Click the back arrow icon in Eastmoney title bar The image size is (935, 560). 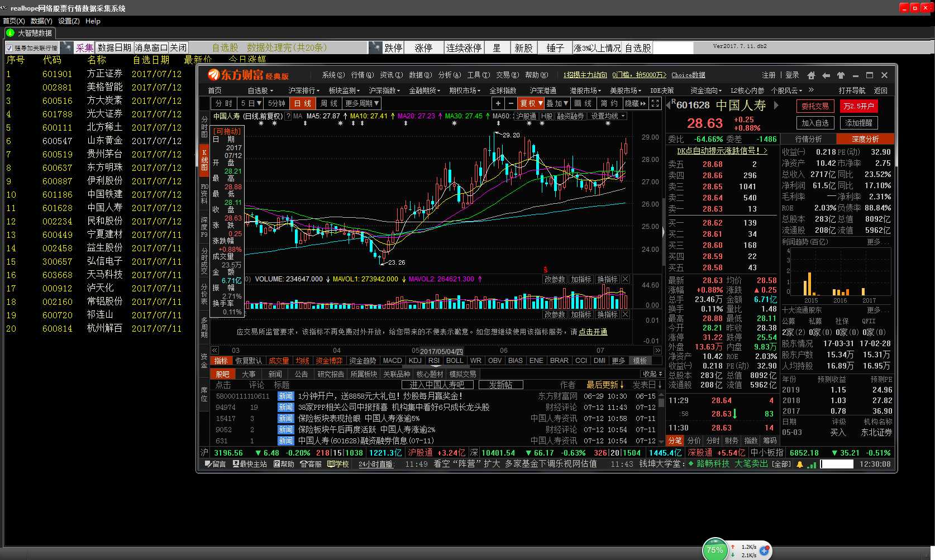click(x=826, y=75)
